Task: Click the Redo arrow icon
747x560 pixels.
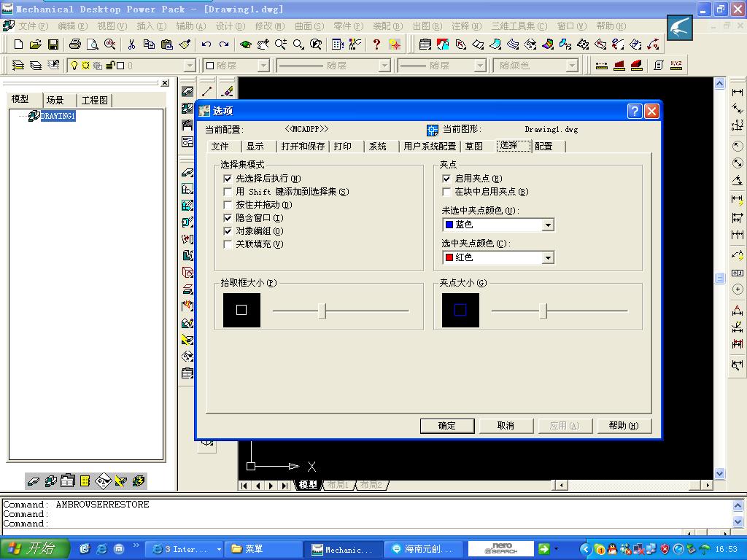Action: coord(224,44)
